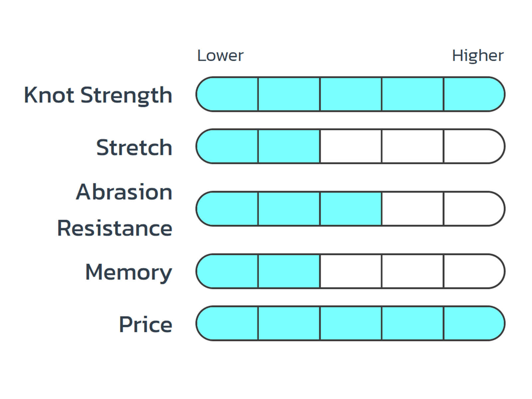Click the Stretch label text

click(134, 147)
